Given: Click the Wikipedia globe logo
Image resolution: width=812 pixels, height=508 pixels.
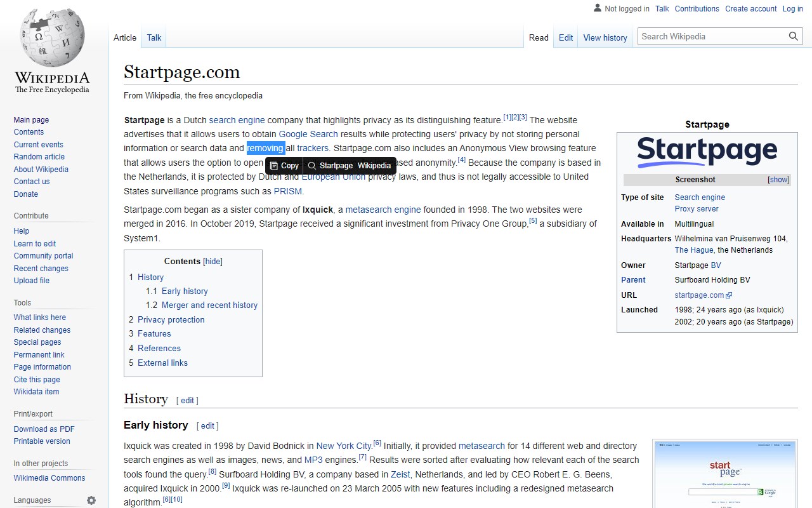Looking at the screenshot, I should (52, 51).
